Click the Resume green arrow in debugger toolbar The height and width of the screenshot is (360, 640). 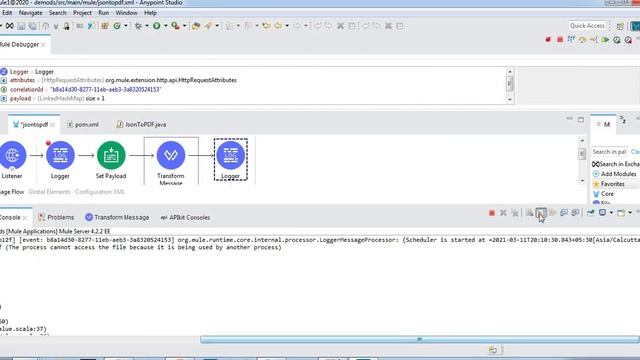pos(605,40)
